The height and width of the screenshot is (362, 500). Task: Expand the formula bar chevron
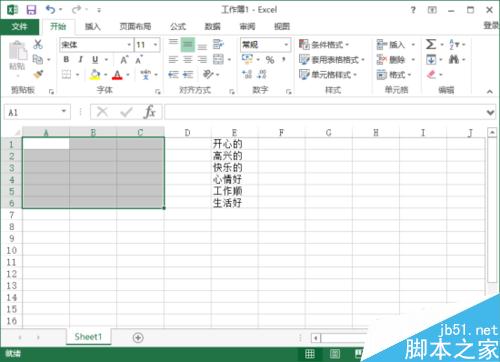pos(490,113)
